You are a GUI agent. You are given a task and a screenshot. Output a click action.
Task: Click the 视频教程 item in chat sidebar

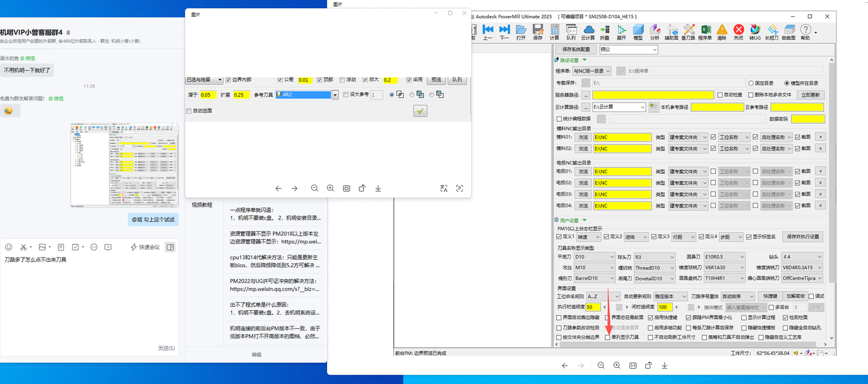click(202, 205)
